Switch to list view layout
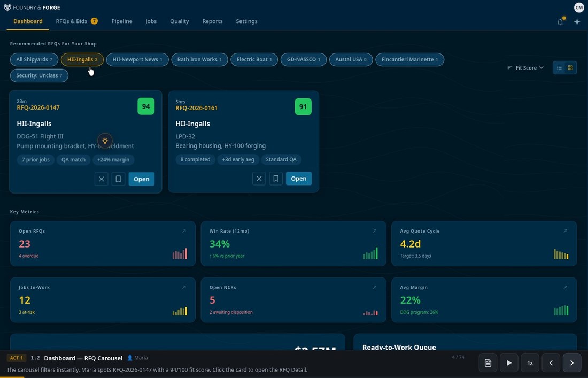The width and height of the screenshot is (588, 378). point(559,67)
